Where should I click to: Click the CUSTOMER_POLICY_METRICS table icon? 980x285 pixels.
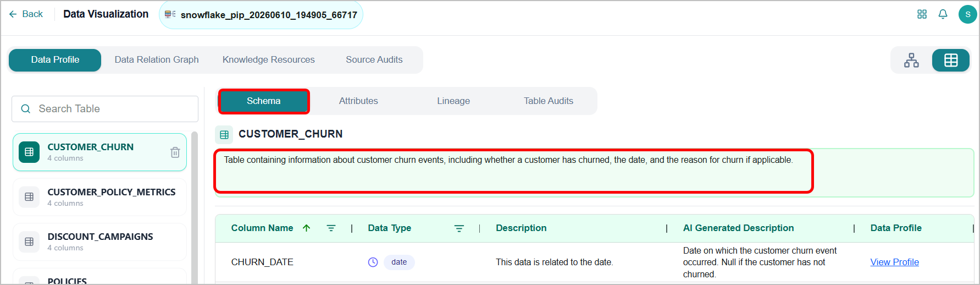(x=29, y=197)
